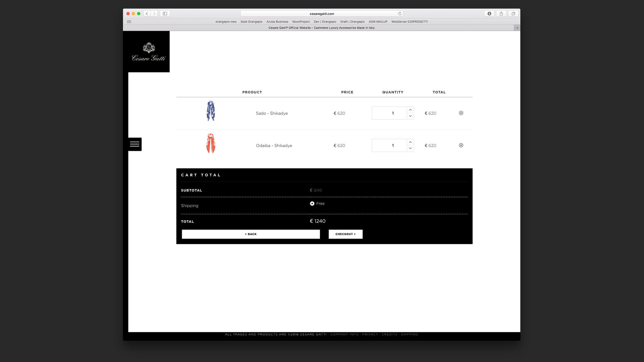644x362 pixels.
Task: Open the blue Sado scarf thumbnail
Action: [x=211, y=111]
